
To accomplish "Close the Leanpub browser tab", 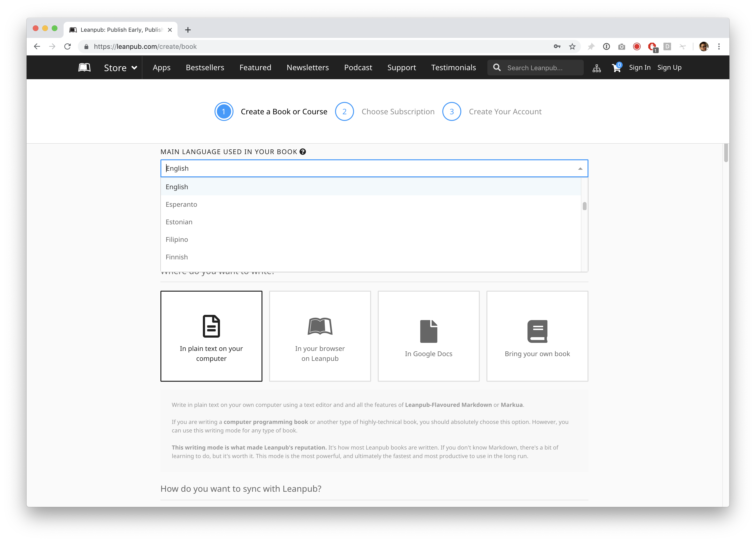I will tap(170, 30).
